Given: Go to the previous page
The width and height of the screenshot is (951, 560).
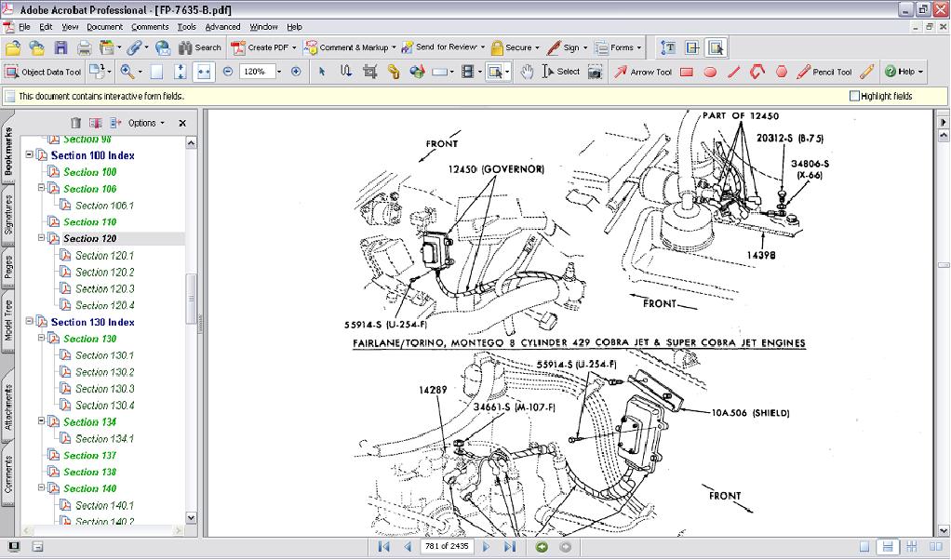Looking at the screenshot, I should tap(408, 547).
